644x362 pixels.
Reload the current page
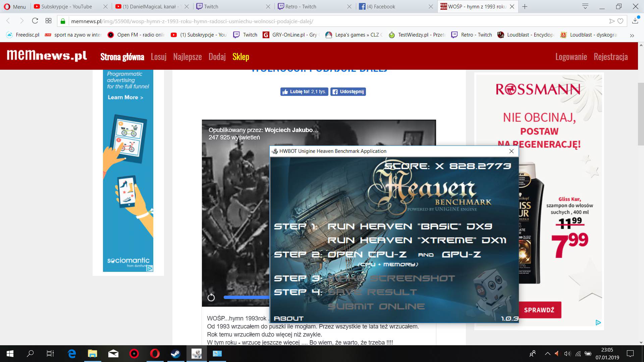pyautogui.click(x=35, y=21)
